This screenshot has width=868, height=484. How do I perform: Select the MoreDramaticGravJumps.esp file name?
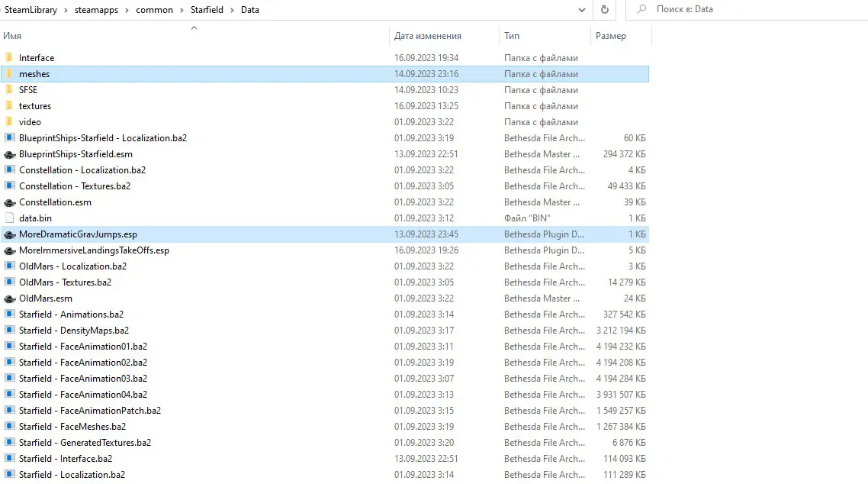click(78, 234)
